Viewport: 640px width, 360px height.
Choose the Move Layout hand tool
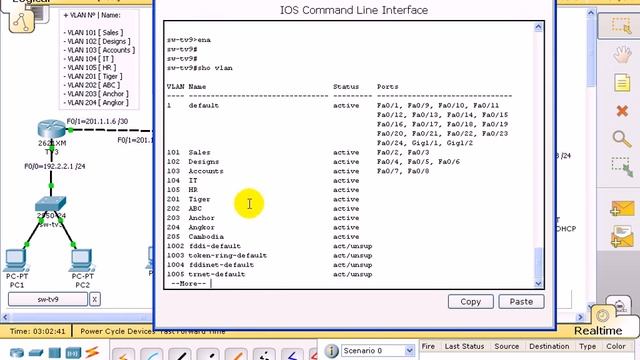(x=622, y=54)
